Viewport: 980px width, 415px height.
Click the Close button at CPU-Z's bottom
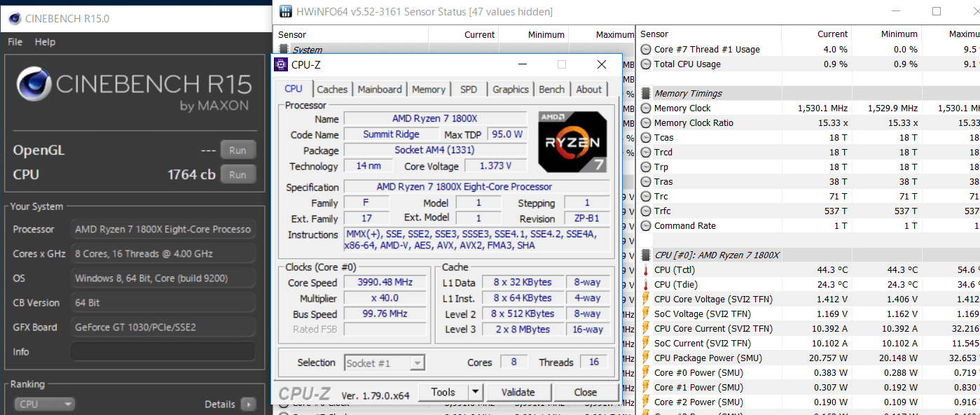click(586, 392)
